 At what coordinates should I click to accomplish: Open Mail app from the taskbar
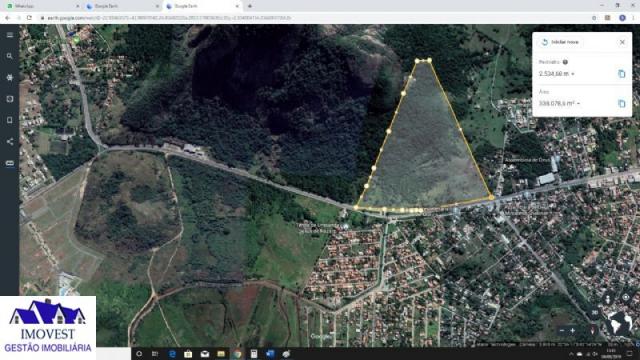pos(204,354)
